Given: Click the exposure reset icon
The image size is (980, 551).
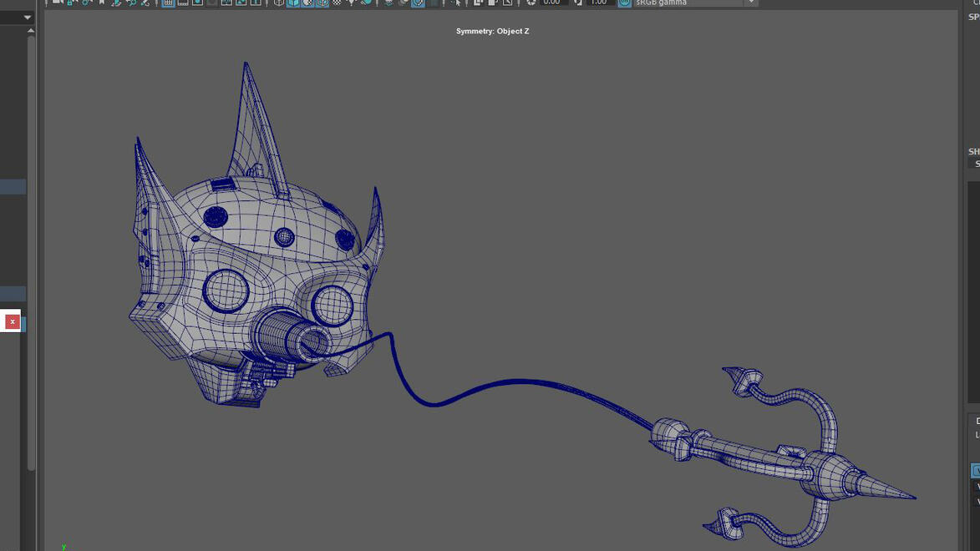Looking at the screenshot, I should coord(531,3).
